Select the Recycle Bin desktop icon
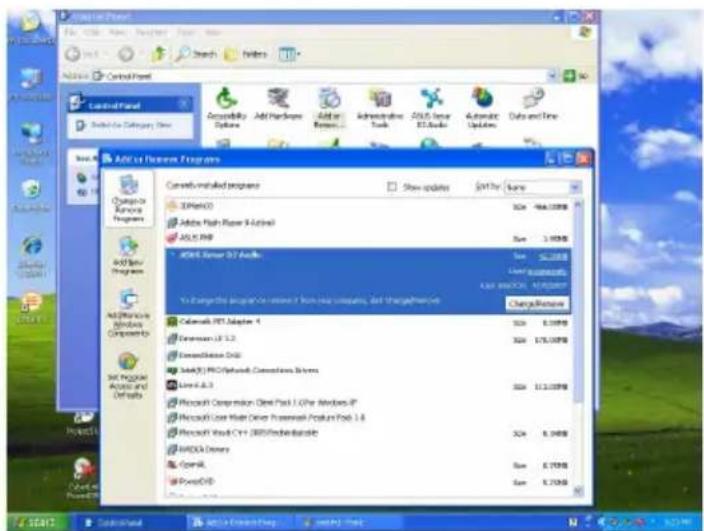This screenshot has width=704, height=531. [31, 196]
